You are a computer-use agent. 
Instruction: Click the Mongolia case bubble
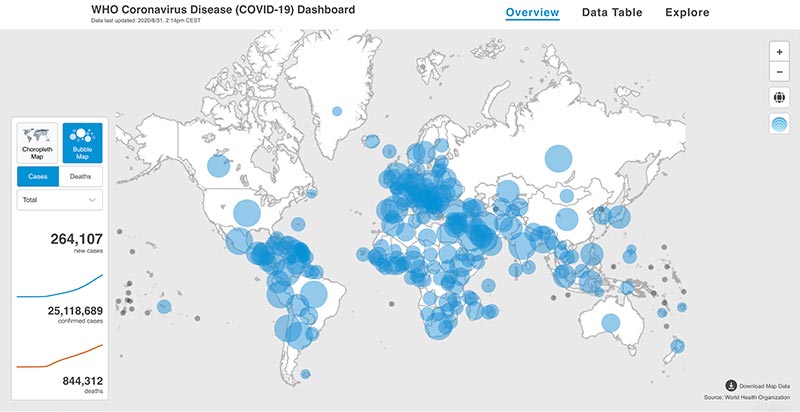(x=566, y=196)
